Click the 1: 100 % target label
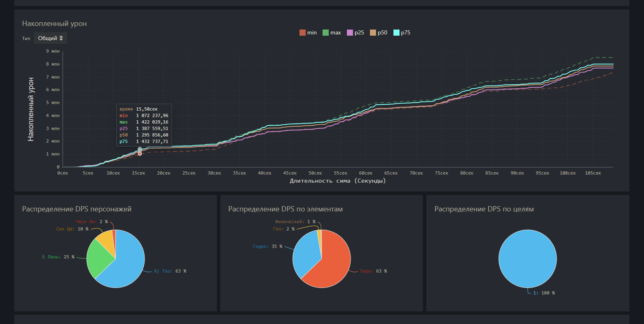This screenshot has width=644, height=324. tap(544, 293)
